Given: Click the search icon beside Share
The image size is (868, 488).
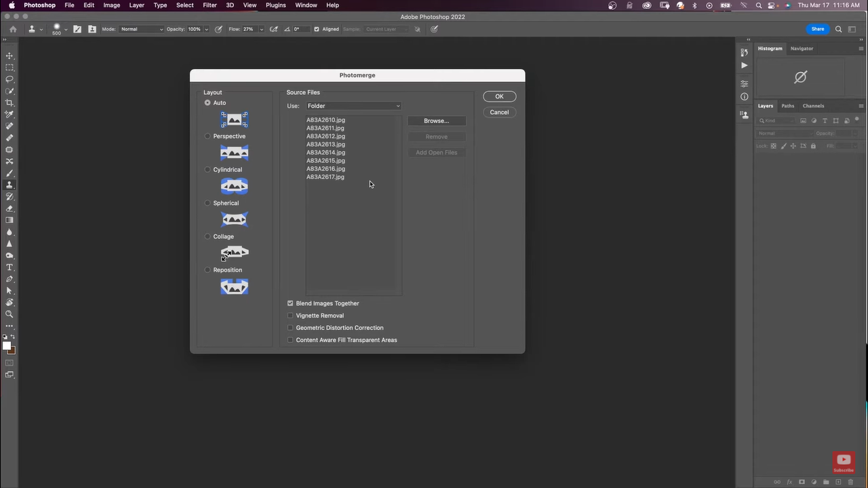Looking at the screenshot, I should [x=839, y=29].
